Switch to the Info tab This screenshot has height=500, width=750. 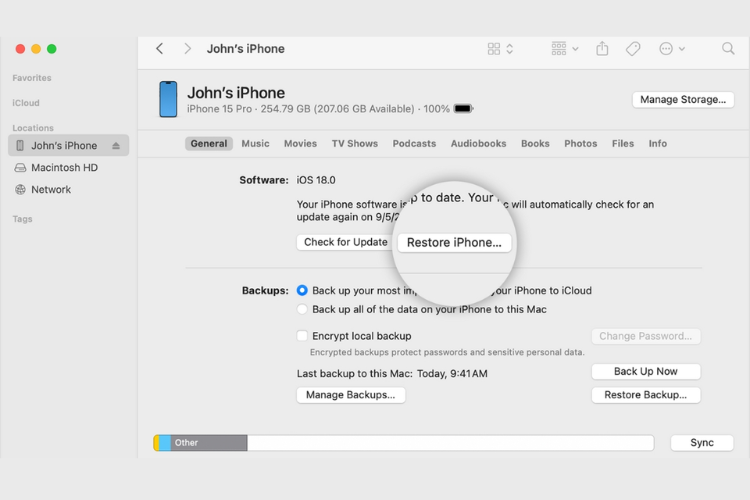pos(658,144)
